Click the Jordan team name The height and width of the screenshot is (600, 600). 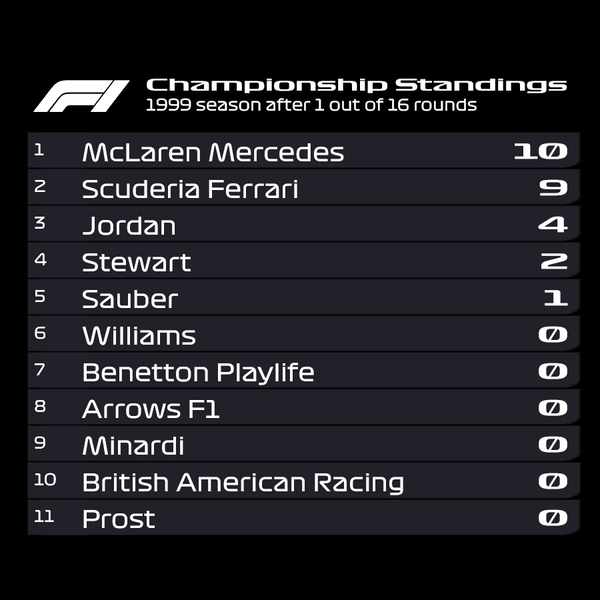point(129,226)
